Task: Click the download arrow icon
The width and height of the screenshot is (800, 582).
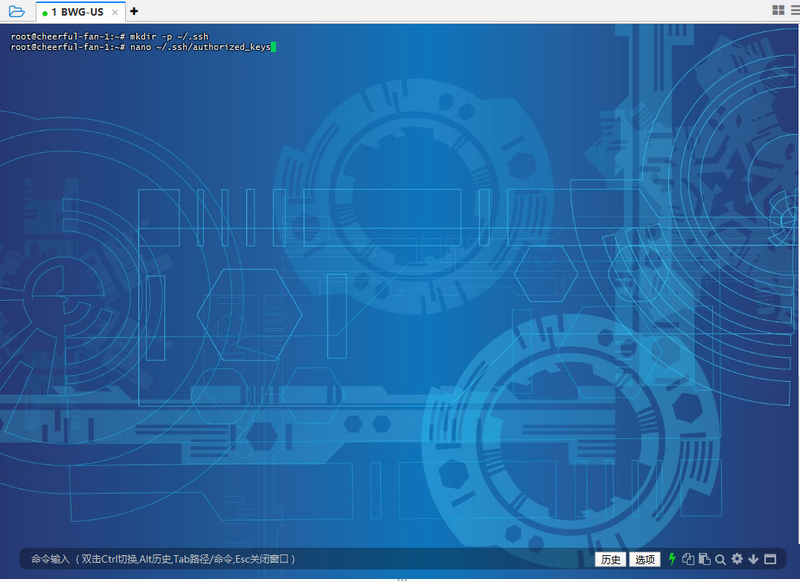Action: coord(754,559)
